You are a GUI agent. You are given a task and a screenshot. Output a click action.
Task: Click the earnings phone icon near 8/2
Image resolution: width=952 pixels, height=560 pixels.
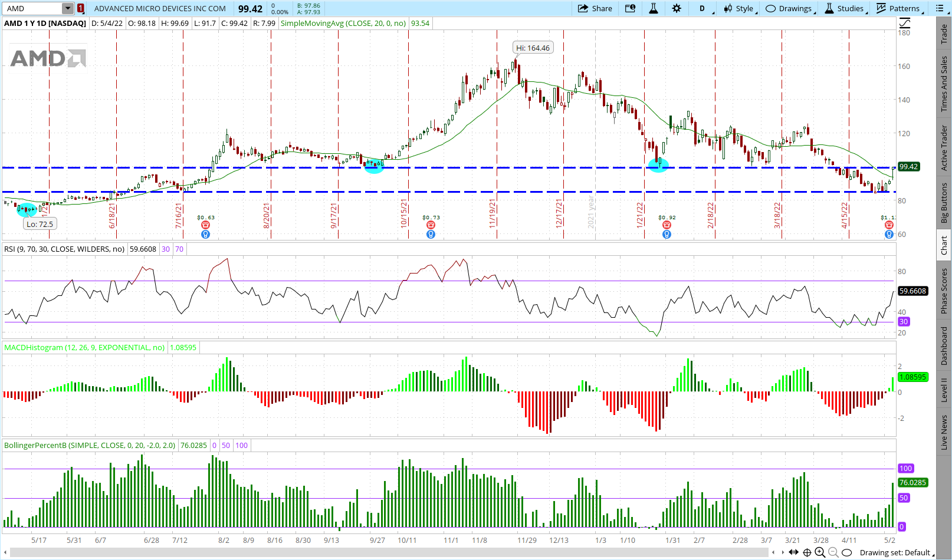tap(205, 225)
